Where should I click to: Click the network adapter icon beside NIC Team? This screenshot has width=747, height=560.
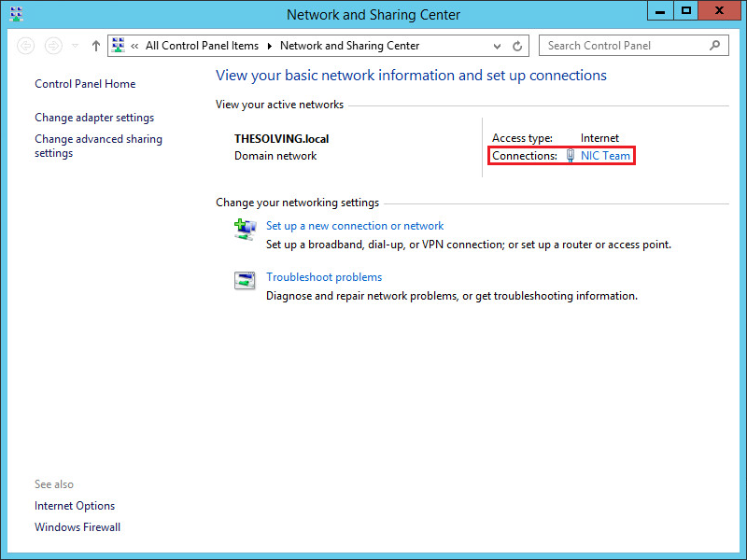571,157
